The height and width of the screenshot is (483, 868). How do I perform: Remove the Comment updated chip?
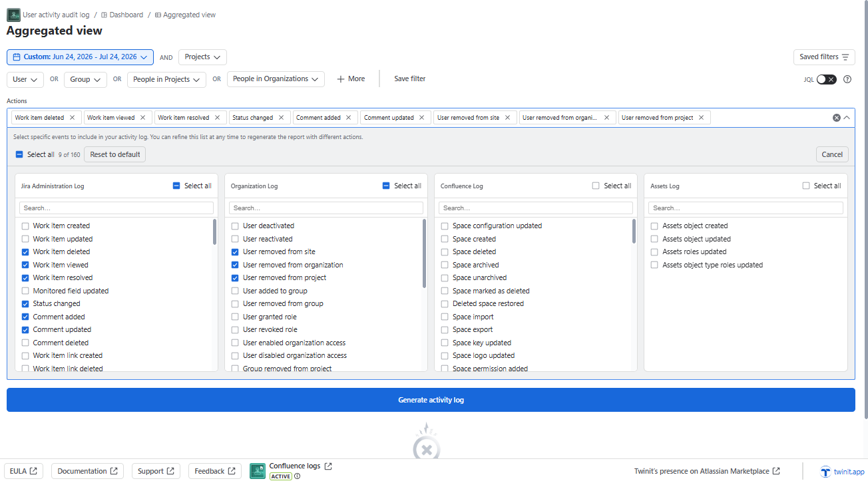point(421,118)
